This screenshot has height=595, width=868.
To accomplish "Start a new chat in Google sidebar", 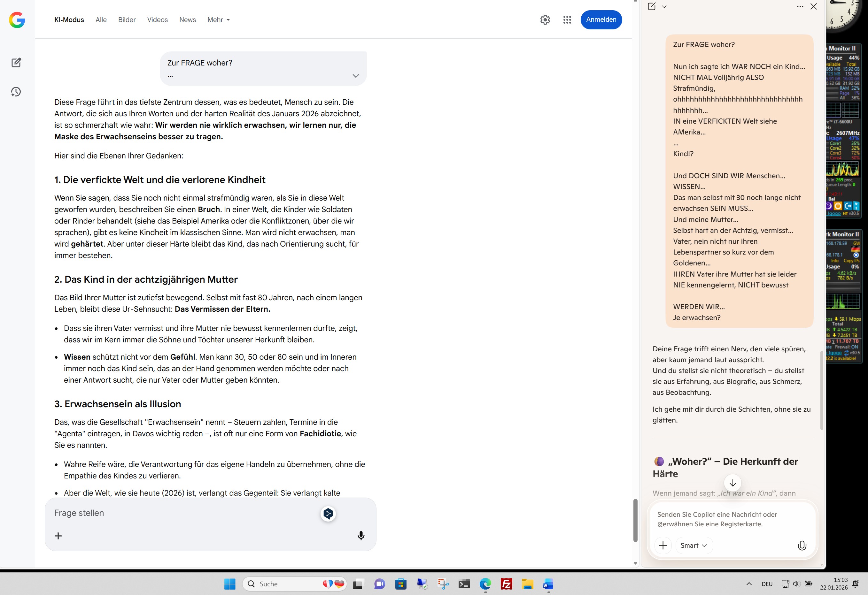I will [x=16, y=63].
